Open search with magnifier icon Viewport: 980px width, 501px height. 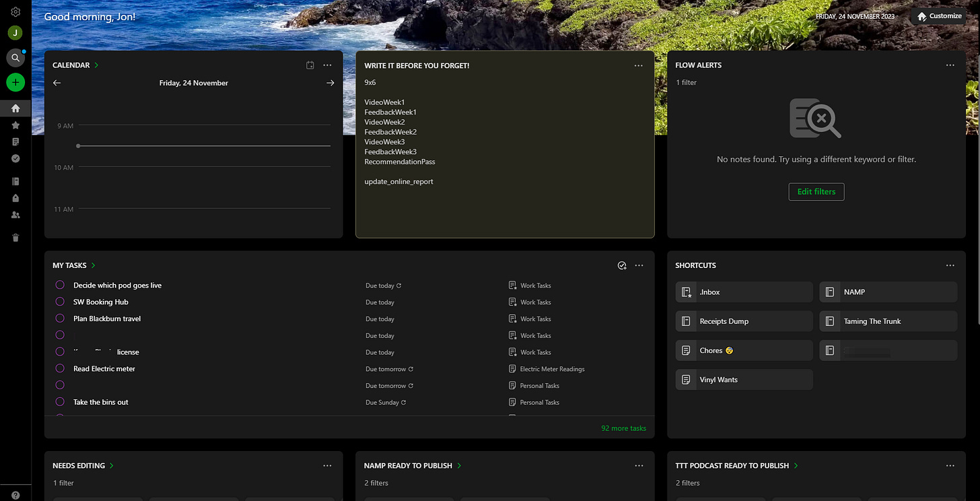[x=15, y=58]
